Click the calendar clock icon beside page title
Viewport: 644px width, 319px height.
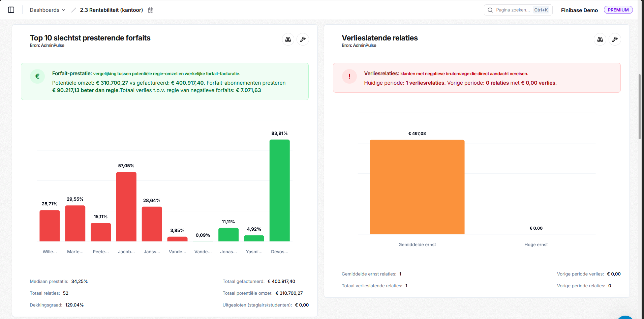click(151, 10)
